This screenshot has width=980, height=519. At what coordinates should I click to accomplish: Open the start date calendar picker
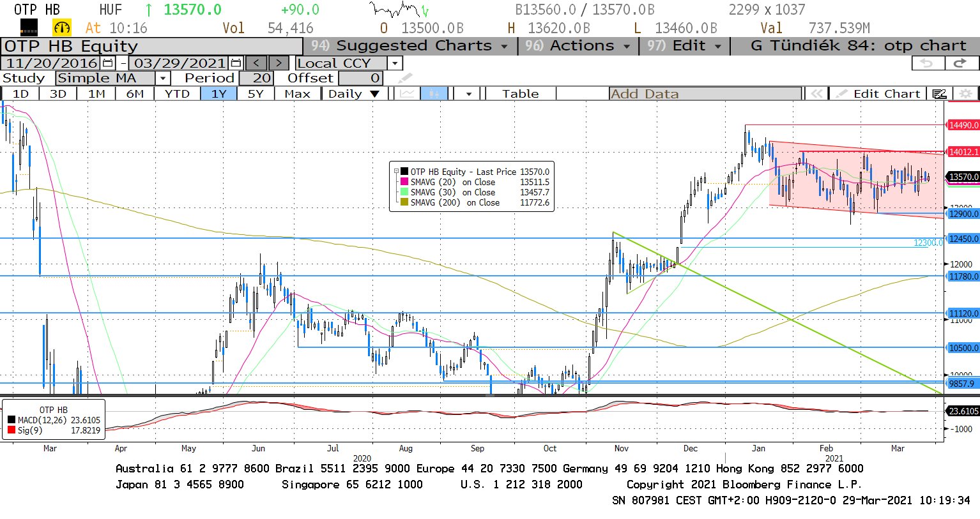point(107,63)
